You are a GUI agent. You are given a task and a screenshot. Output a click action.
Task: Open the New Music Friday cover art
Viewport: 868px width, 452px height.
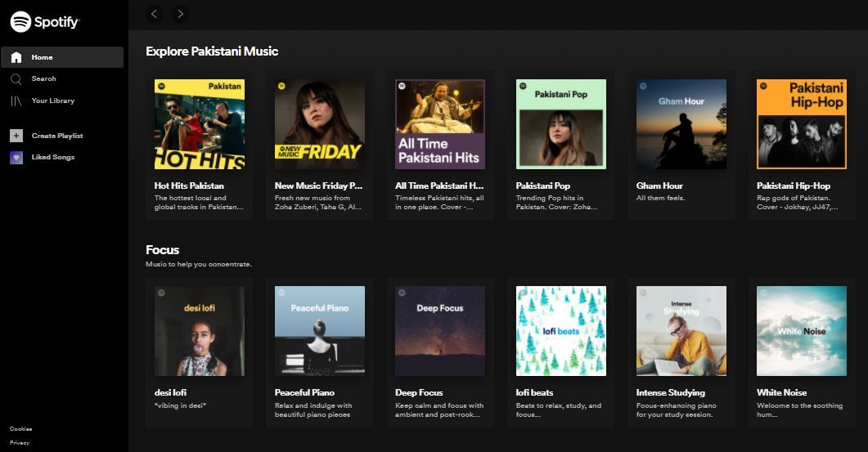coord(319,124)
